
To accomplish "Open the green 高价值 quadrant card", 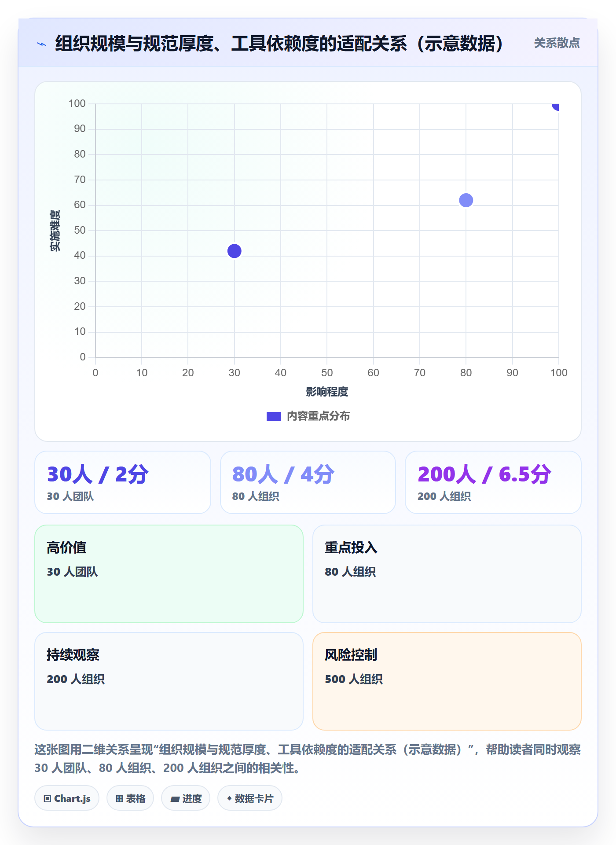I will pyautogui.click(x=169, y=574).
